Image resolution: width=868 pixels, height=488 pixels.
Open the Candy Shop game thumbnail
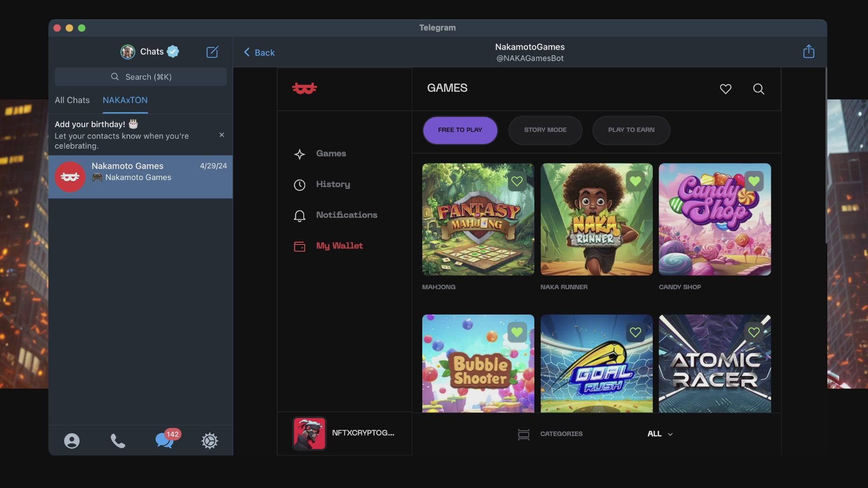pyautogui.click(x=715, y=220)
